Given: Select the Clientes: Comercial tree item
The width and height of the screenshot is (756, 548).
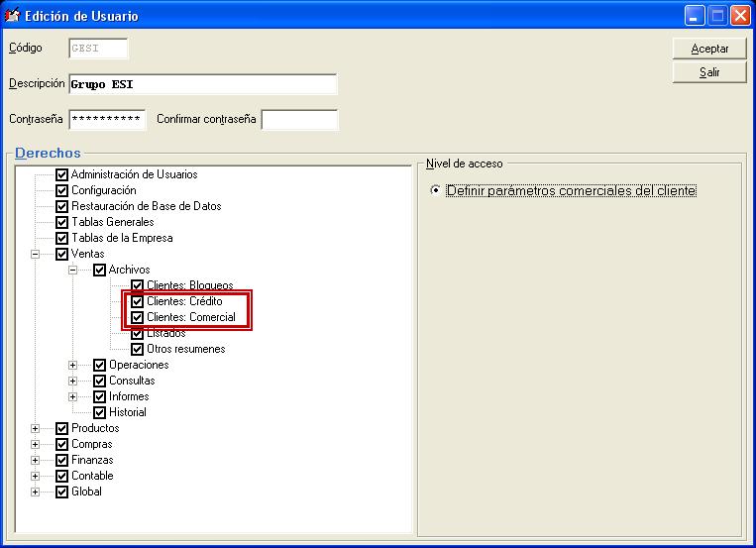Looking at the screenshot, I should [190, 317].
